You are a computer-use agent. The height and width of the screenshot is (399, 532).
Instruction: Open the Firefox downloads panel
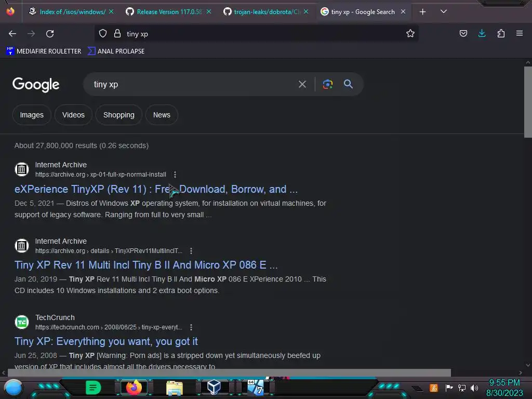point(482,34)
